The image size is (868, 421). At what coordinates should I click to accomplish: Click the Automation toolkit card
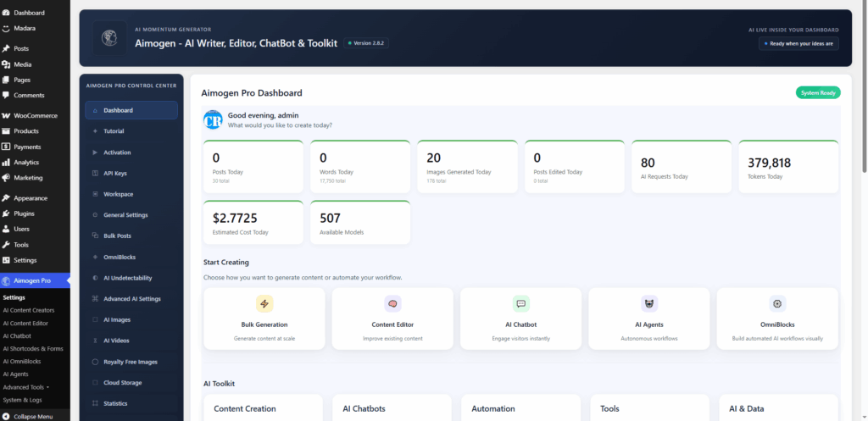click(x=521, y=407)
